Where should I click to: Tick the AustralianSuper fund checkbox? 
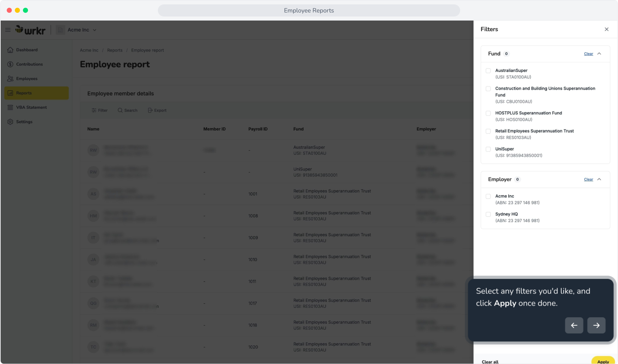pyautogui.click(x=488, y=71)
